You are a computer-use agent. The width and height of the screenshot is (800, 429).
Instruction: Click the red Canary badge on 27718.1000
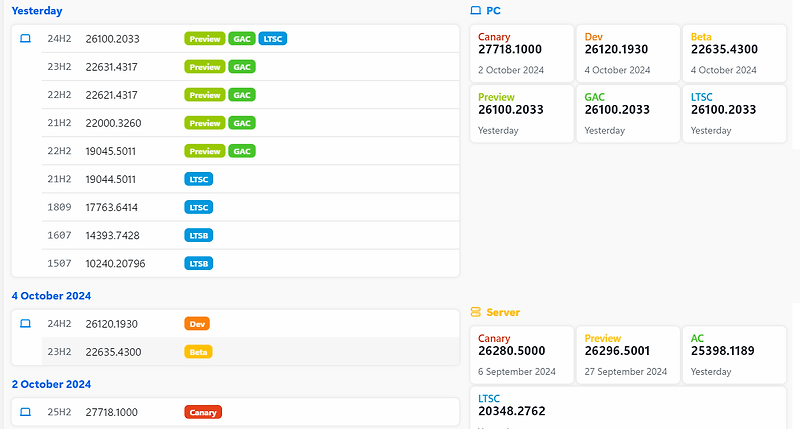(203, 412)
